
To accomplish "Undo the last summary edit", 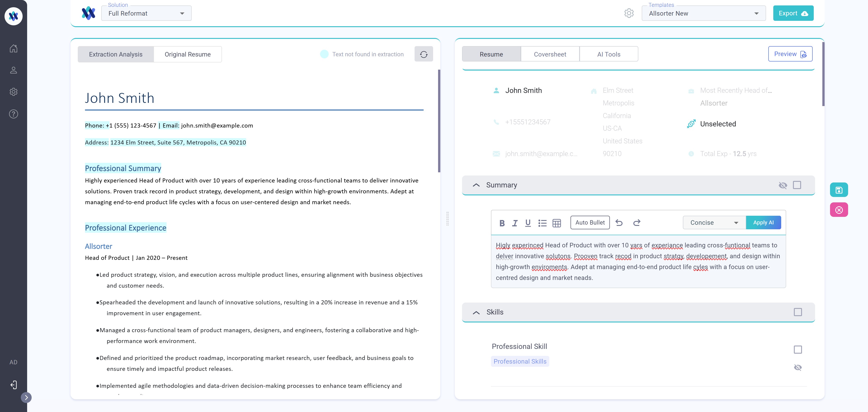I will click(x=619, y=223).
